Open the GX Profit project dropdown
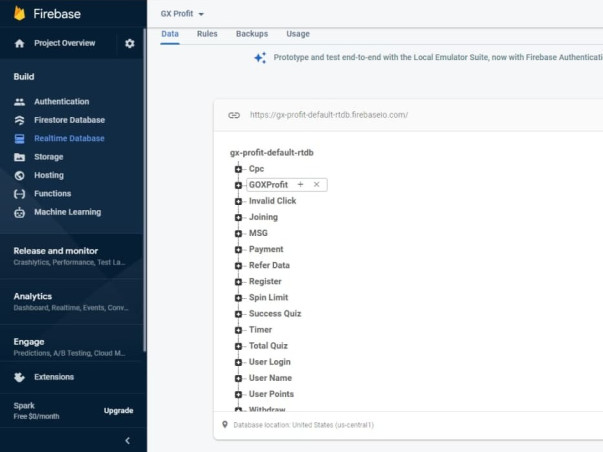603x452 pixels. point(182,14)
